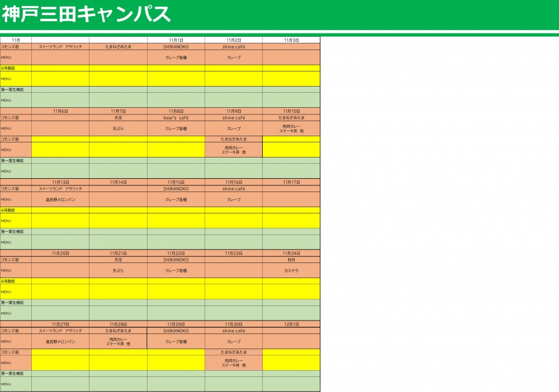Image resolution: width=559 pixels, height=392 pixels.
Task: Click 肉肉カレー menu cell under 11月28日
Action: coord(118,341)
